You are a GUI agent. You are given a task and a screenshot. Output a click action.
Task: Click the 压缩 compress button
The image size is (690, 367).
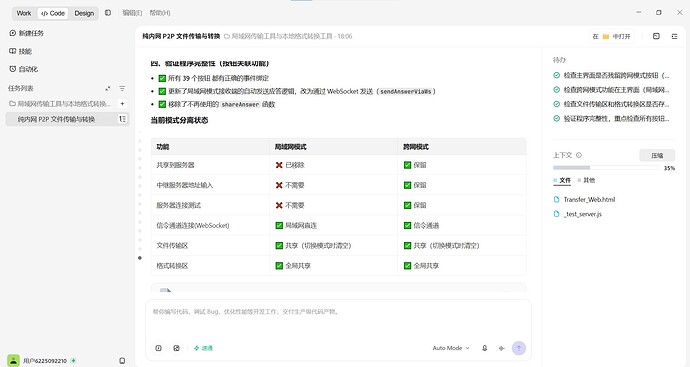point(657,155)
